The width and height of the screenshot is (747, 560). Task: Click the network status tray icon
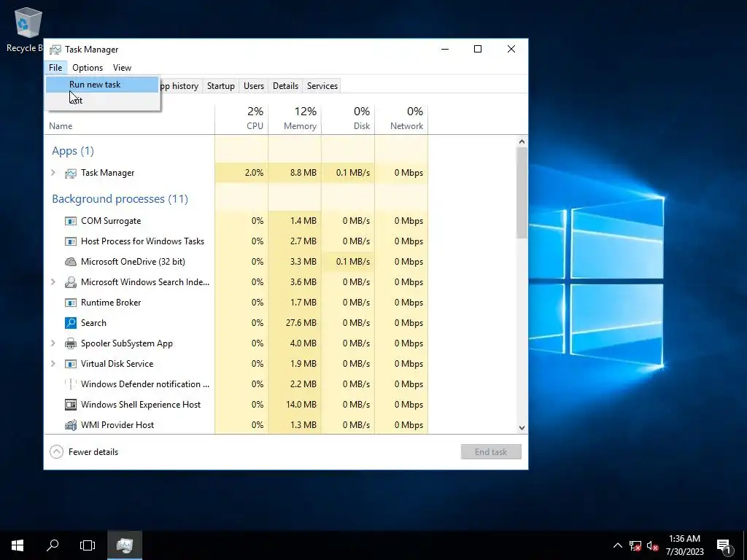pos(635,545)
